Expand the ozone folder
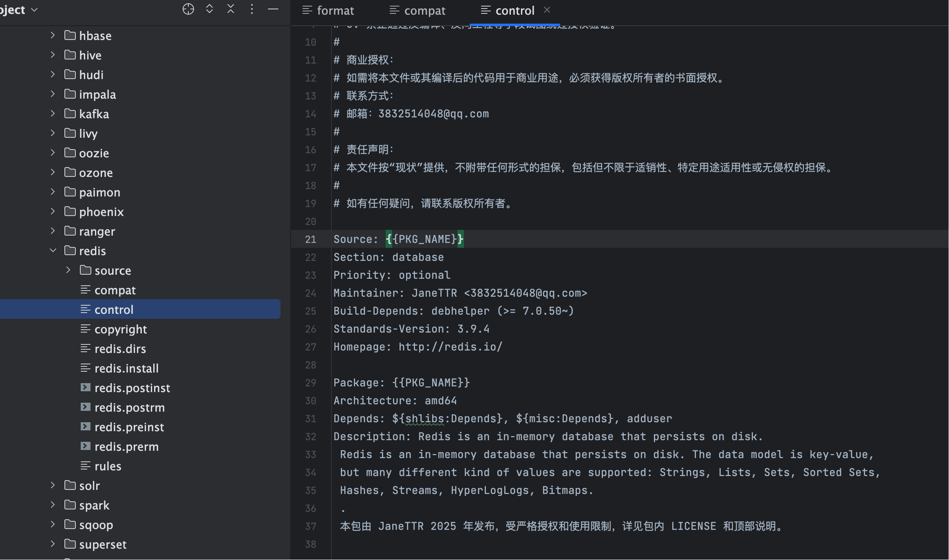Screen dimensions: 949x560 tap(53, 172)
